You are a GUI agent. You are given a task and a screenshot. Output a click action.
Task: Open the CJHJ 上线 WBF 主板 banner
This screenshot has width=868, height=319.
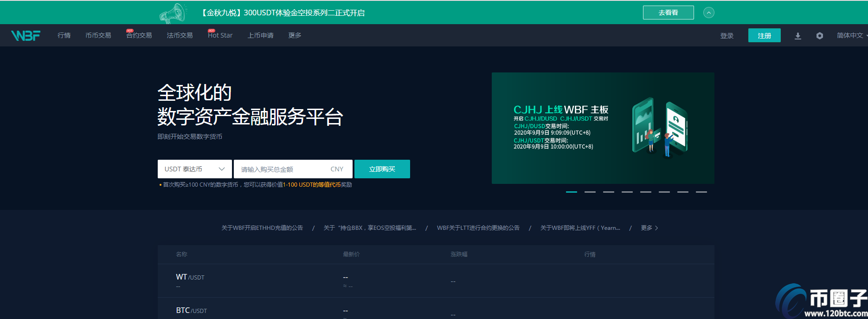(x=603, y=128)
